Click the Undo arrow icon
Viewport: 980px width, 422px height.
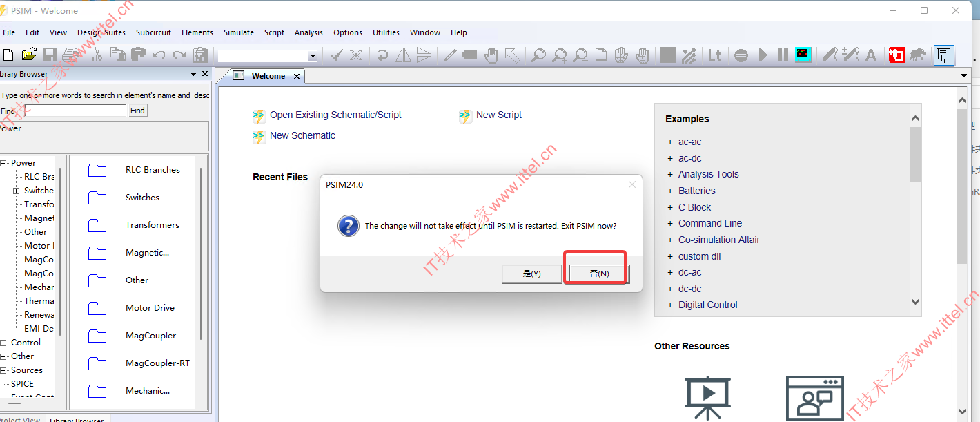tap(159, 55)
